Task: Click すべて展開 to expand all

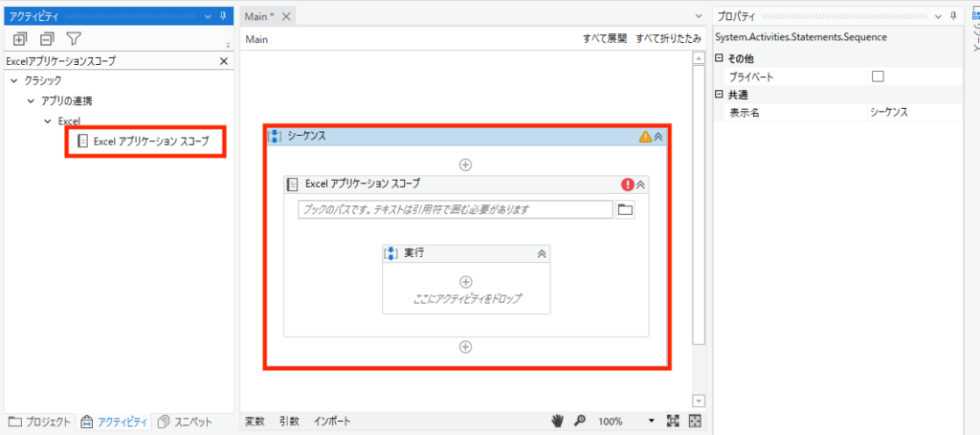Action: click(x=605, y=39)
